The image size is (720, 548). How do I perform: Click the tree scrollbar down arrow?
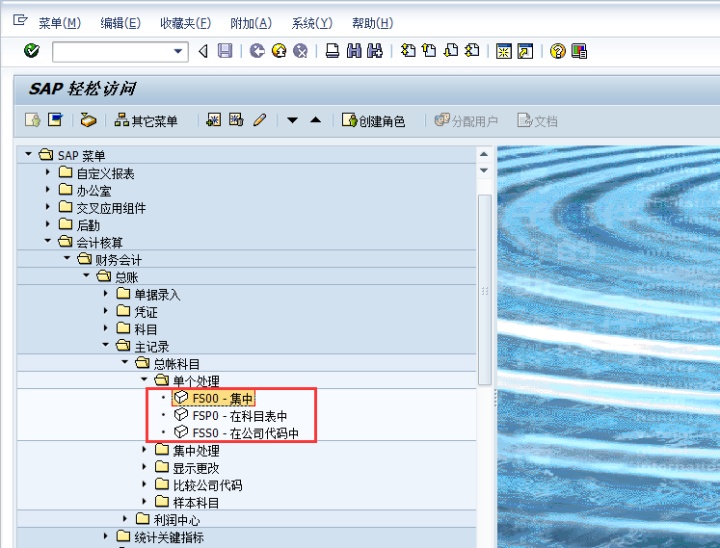coord(484,170)
